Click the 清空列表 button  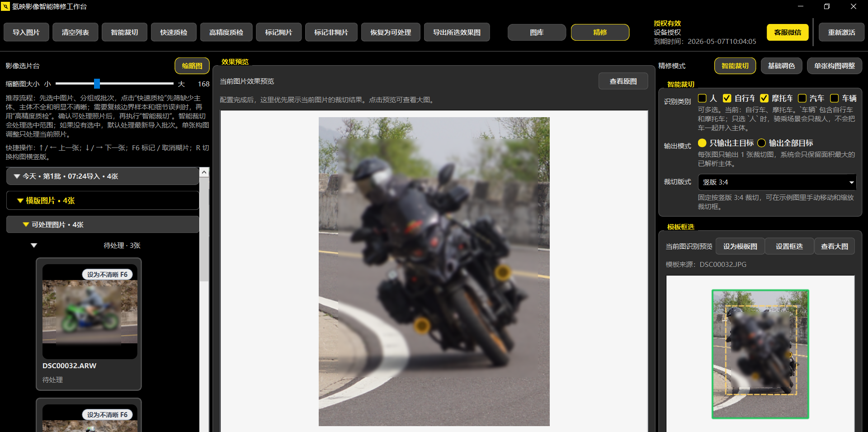tap(75, 33)
